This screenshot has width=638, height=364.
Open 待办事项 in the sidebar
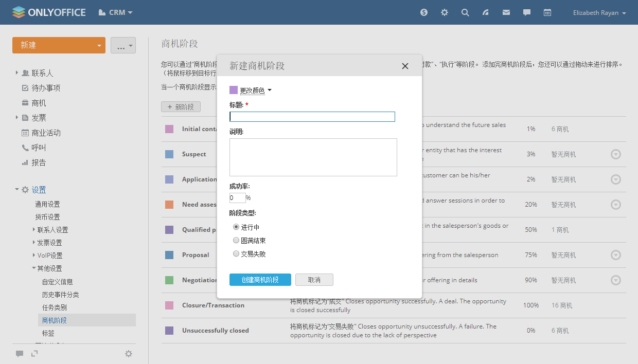point(46,88)
